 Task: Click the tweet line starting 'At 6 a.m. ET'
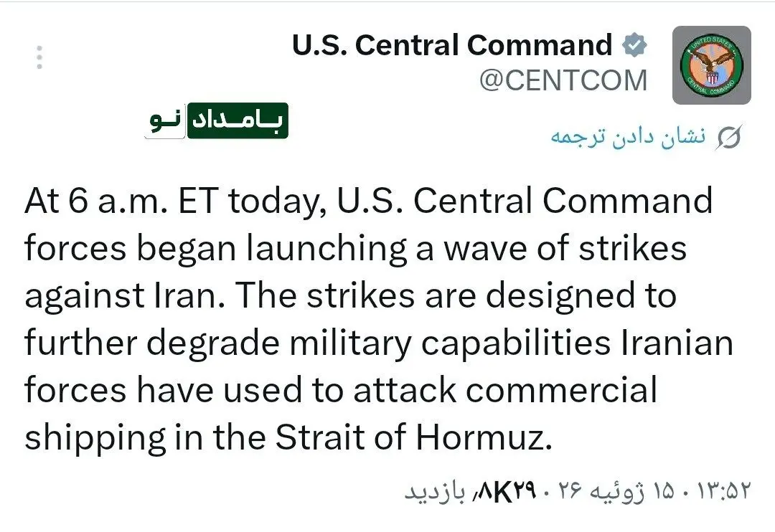tap(369, 201)
